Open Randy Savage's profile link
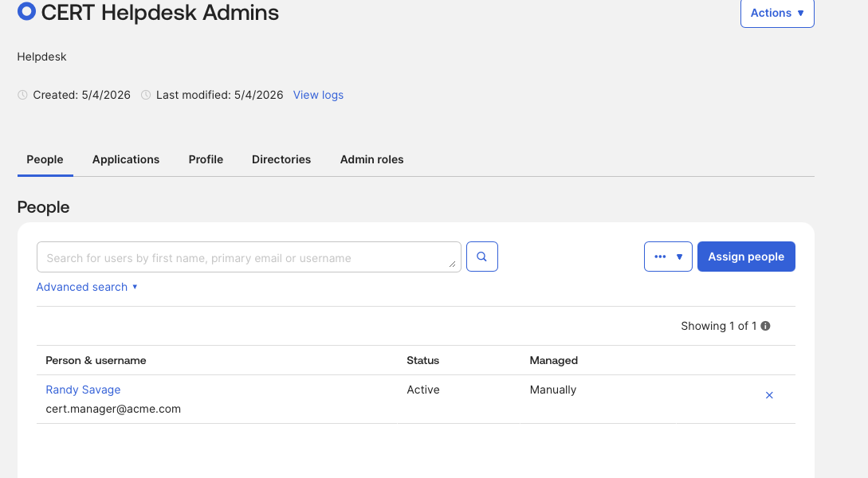 tap(83, 390)
